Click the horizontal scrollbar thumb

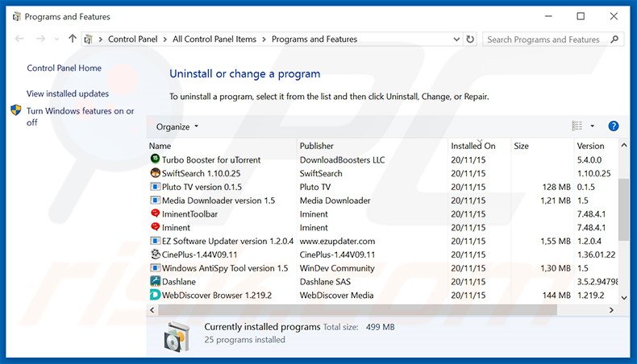click(x=357, y=310)
